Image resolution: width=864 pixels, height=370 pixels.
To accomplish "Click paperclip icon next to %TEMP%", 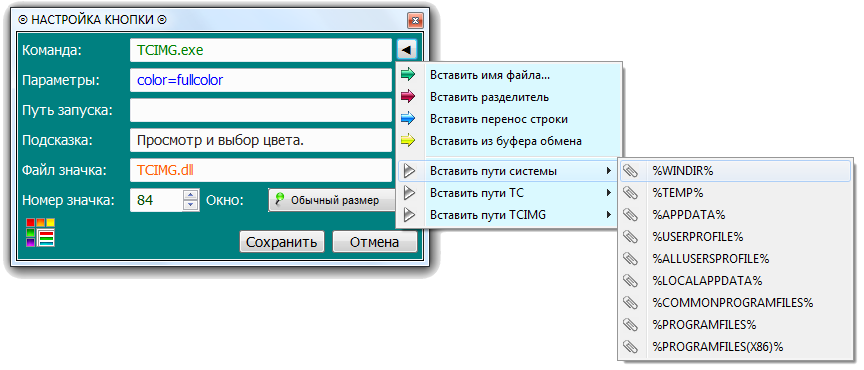I will 630,193.
